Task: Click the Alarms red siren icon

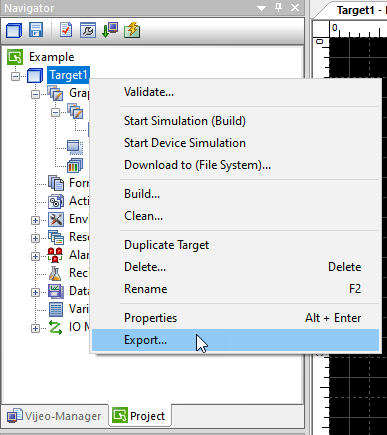Action: point(55,255)
